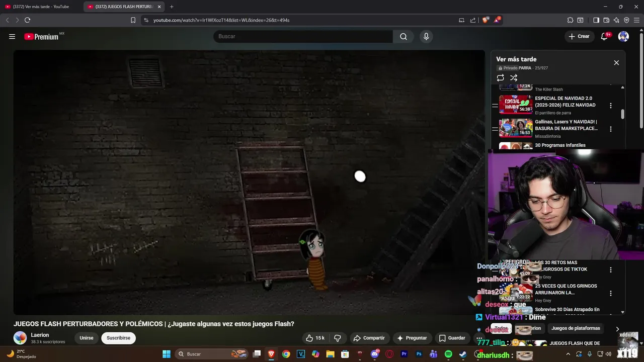Like the video with 15 k thumbs up
Screen dimensions: 644x362
[315, 338]
